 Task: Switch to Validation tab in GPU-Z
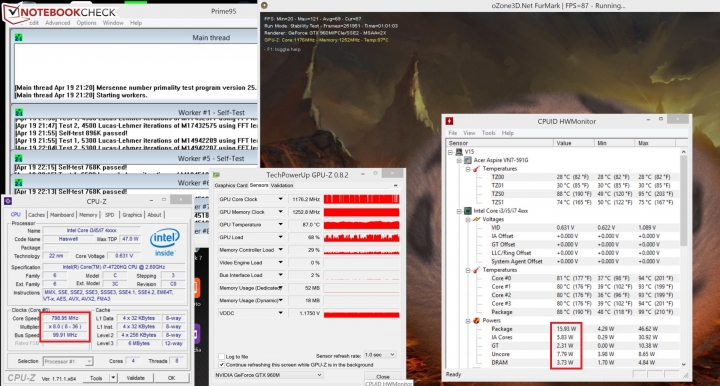(282, 185)
